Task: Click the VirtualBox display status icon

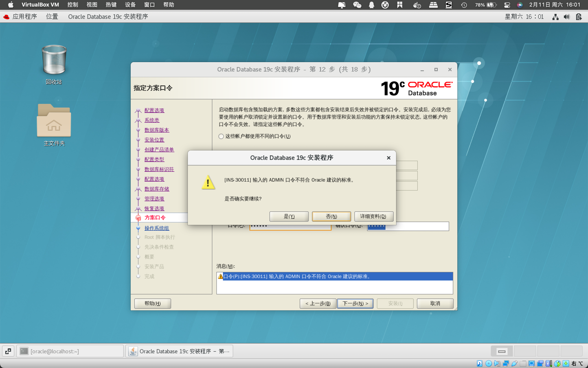Action: (x=531, y=363)
